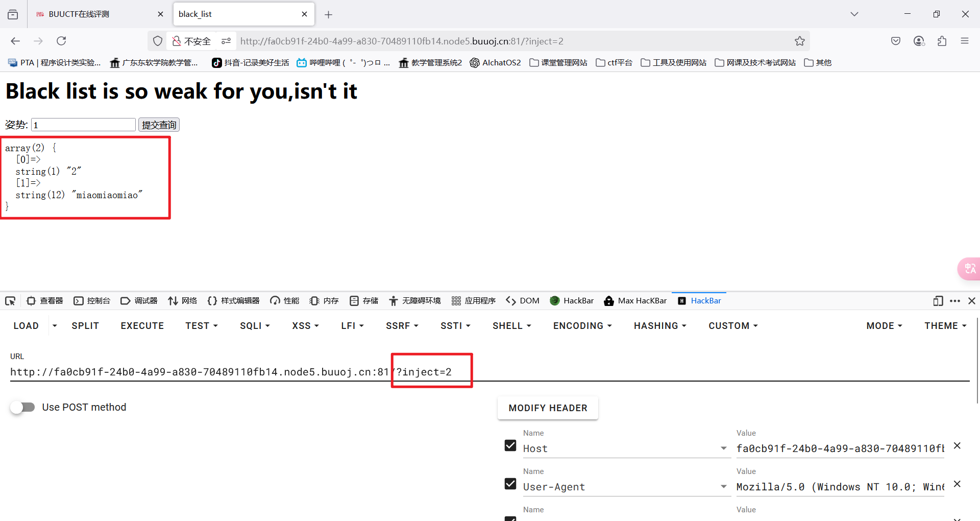The height and width of the screenshot is (521, 980).
Task: Open Firefox extensions puzzle icon
Action: click(x=942, y=41)
